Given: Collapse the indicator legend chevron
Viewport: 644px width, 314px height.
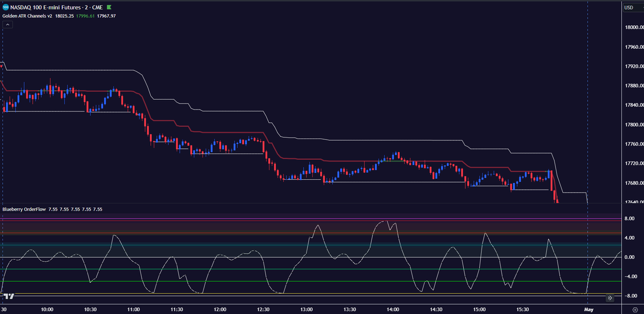Looking at the screenshot, I should [x=8, y=25].
